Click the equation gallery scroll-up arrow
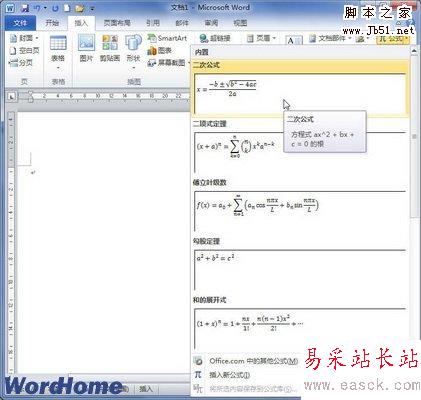This screenshot has width=421, height=400. coord(414,51)
